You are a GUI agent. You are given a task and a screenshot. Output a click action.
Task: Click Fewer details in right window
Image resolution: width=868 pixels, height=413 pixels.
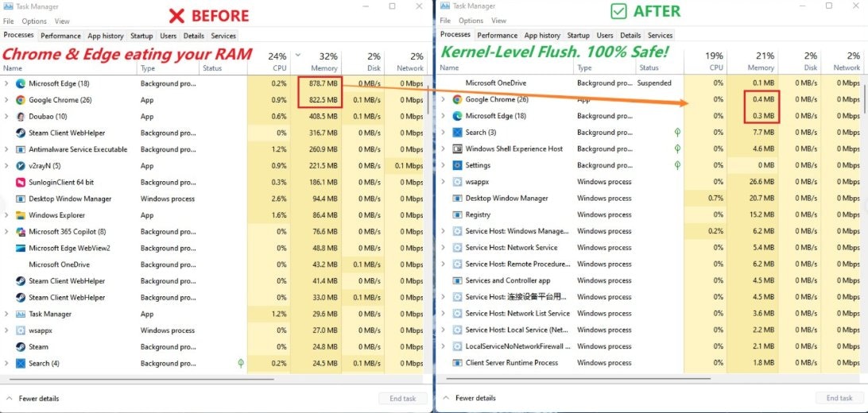[470, 398]
